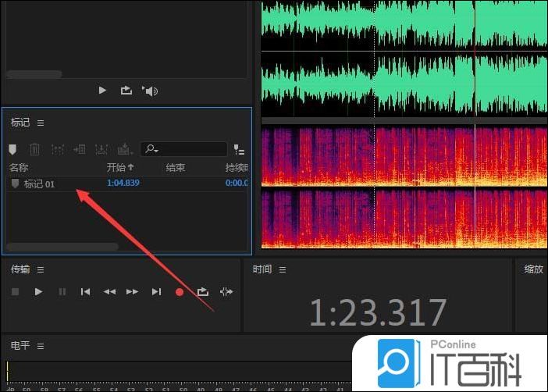This screenshot has height=392, width=548.
Task: Click upper channel of waveform display
Action: [404, 25]
